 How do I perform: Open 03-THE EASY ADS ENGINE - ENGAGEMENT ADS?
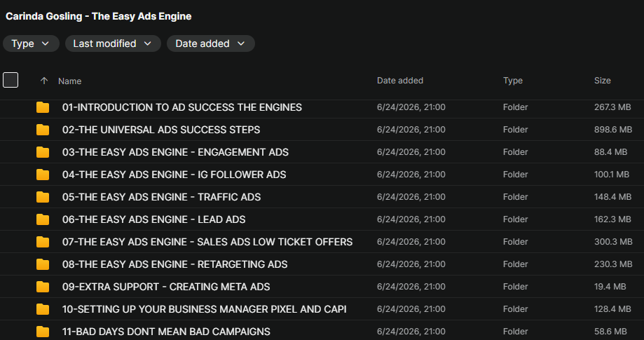pos(175,152)
